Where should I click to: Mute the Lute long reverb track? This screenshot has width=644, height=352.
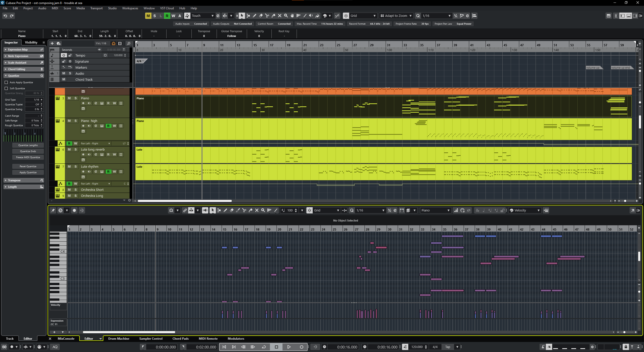pyautogui.click(x=69, y=149)
